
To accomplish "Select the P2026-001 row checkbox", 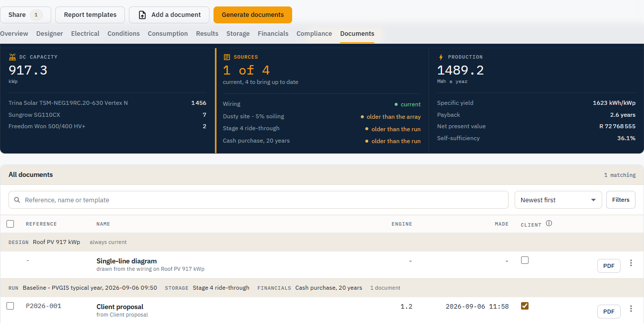I will (x=10, y=306).
